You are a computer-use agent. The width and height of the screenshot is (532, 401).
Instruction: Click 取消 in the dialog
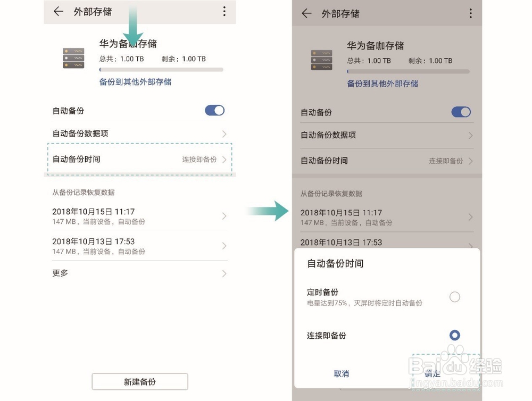(342, 373)
